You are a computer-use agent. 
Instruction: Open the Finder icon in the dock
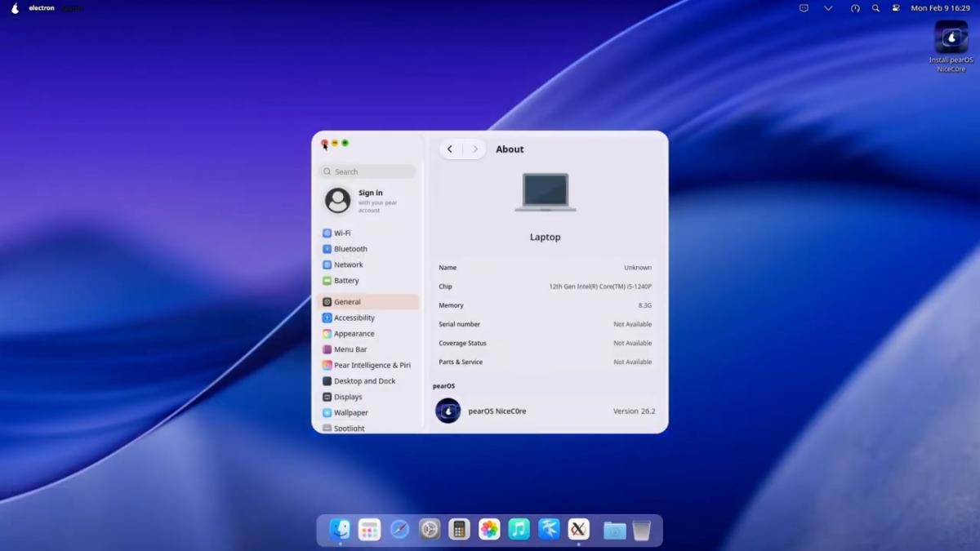tap(340, 530)
